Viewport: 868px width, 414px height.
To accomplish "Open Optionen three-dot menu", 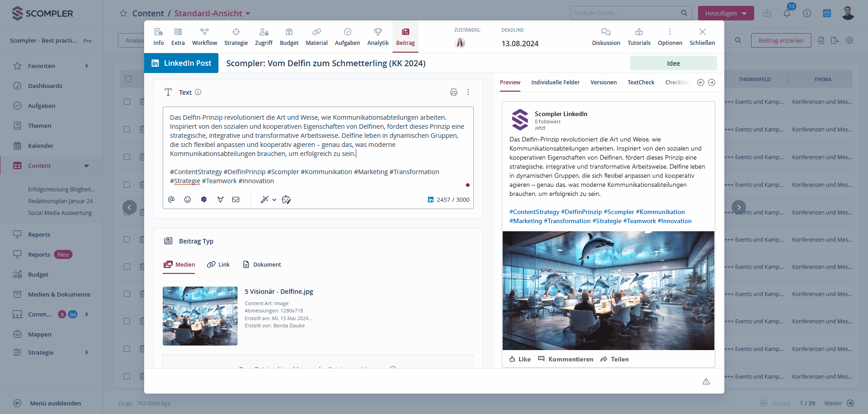I will coord(669,36).
